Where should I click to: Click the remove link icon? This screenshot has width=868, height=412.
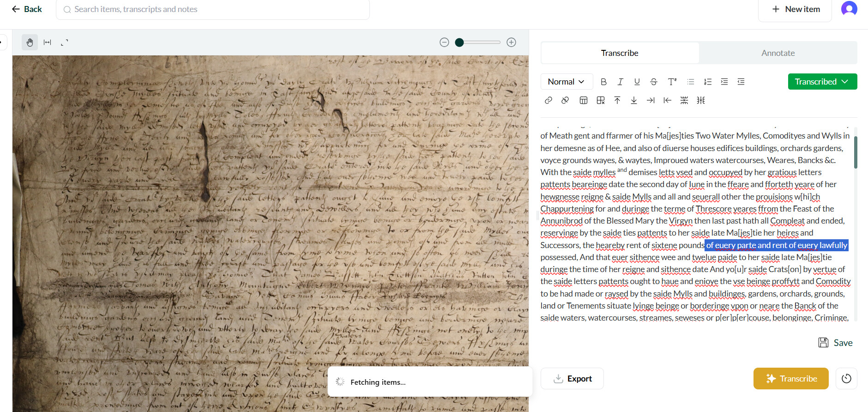coord(565,100)
